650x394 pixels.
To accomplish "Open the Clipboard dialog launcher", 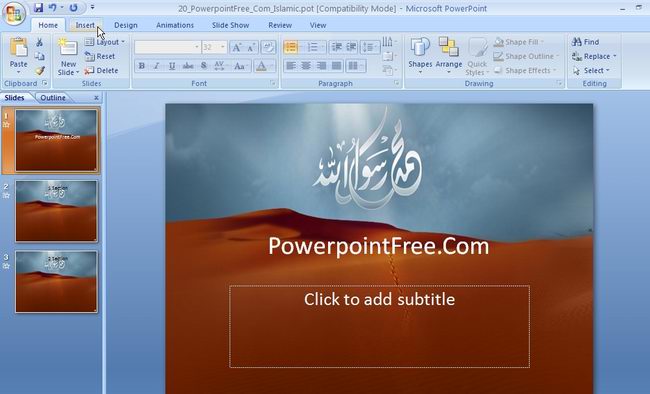I will (x=45, y=83).
